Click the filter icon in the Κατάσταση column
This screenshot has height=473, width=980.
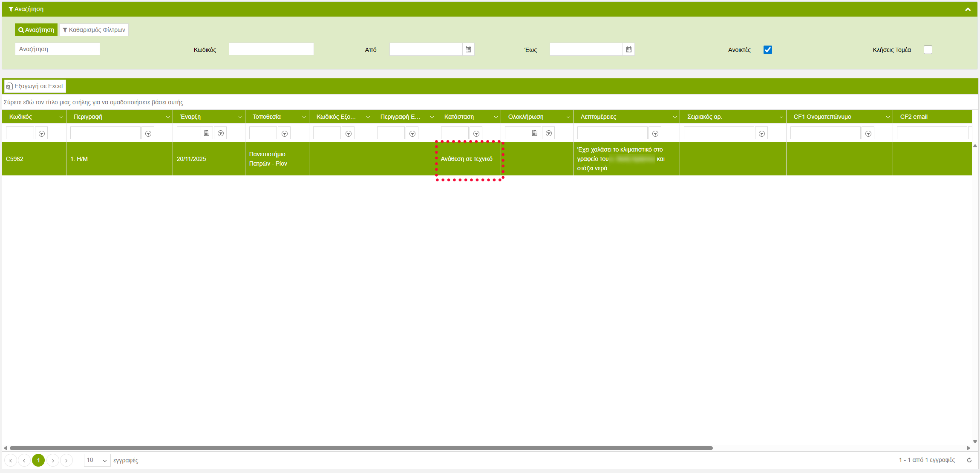(476, 134)
